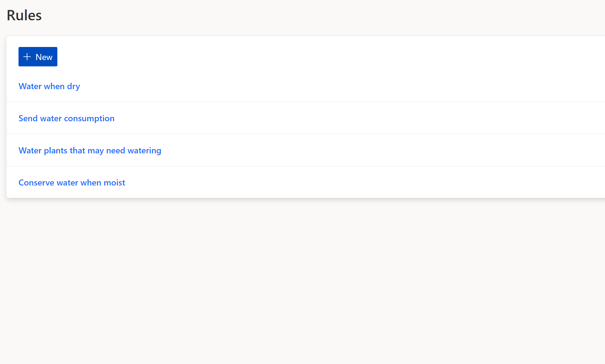
Task: Click the word 'Send' in second rule
Action: (x=28, y=119)
